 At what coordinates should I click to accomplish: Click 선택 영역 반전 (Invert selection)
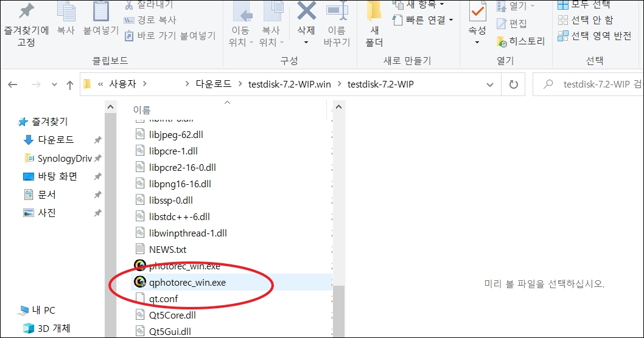[594, 36]
